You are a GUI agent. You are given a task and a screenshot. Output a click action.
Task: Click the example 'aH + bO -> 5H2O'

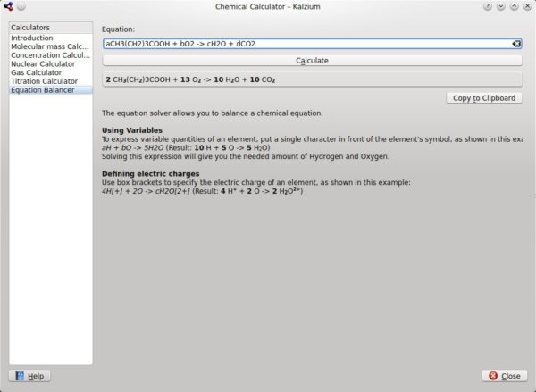coord(132,147)
